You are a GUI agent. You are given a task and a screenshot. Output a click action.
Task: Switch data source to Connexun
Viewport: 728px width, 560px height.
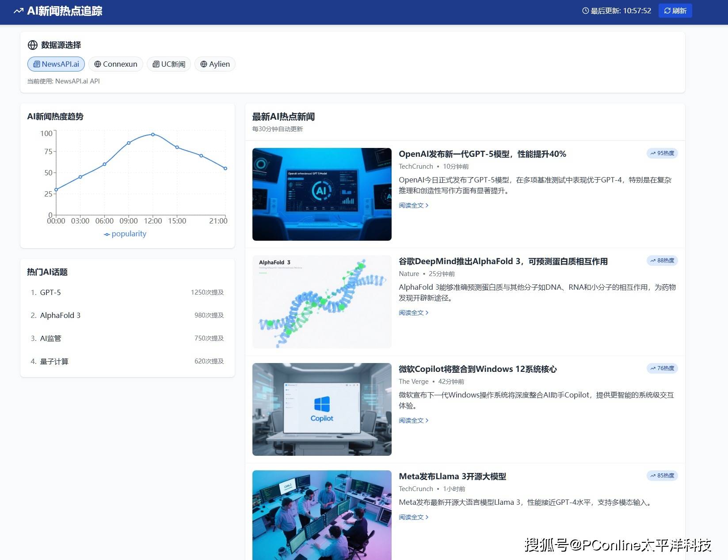[116, 64]
